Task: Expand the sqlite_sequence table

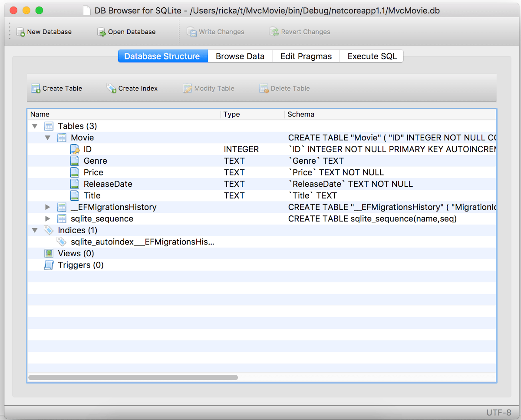Action: point(48,218)
